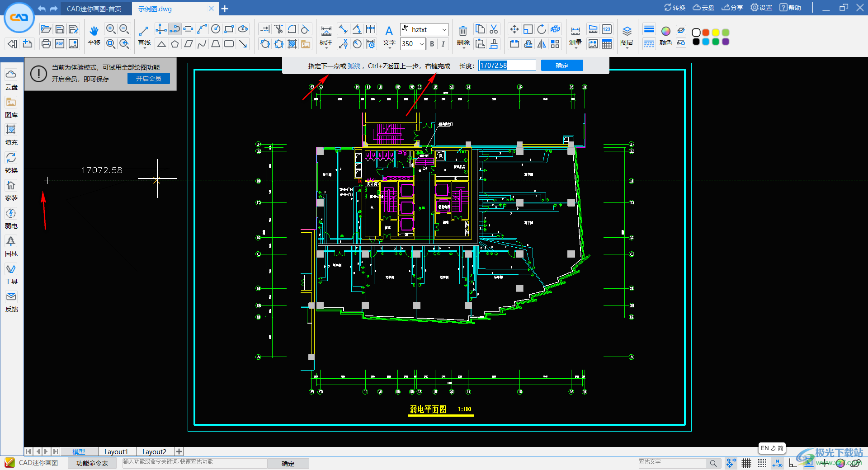Toggle bold text formatting

(432, 44)
